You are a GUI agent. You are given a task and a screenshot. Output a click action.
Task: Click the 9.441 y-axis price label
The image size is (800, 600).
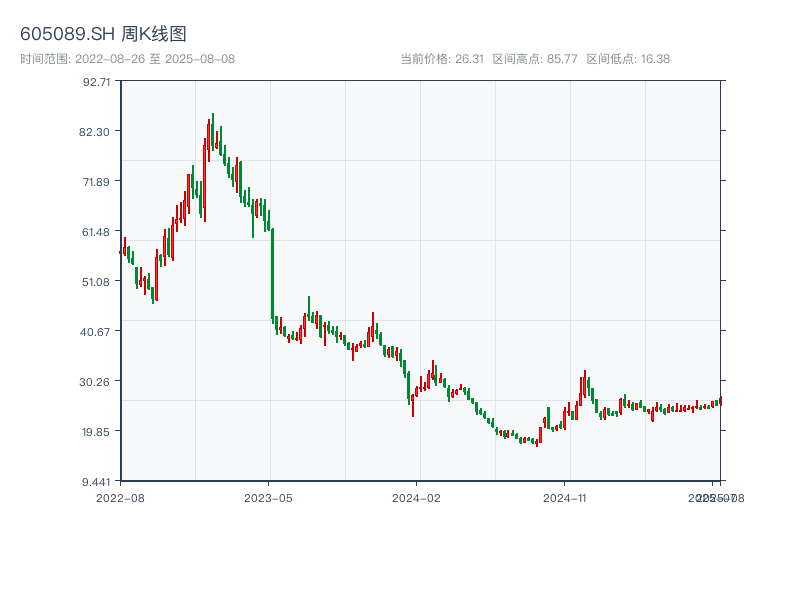pos(97,482)
